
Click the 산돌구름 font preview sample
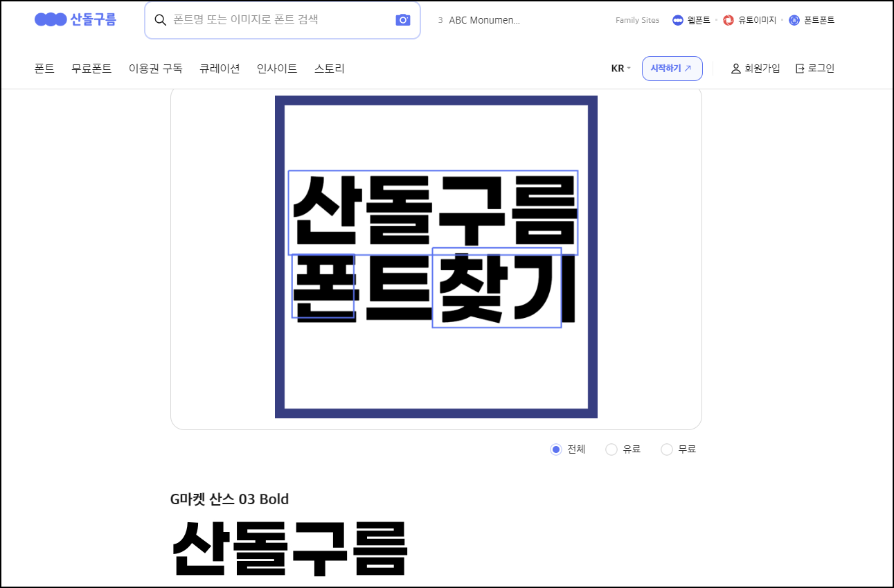click(289, 547)
